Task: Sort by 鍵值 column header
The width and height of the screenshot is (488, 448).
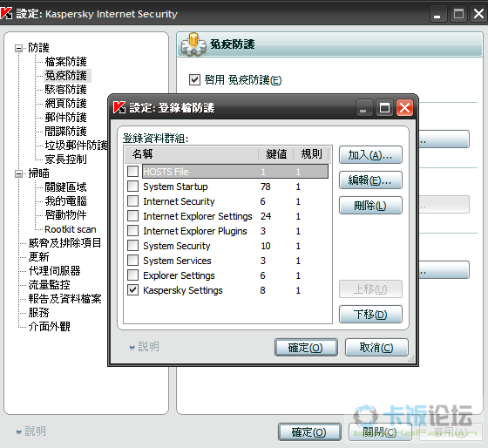Action: [x=276, y=154]
